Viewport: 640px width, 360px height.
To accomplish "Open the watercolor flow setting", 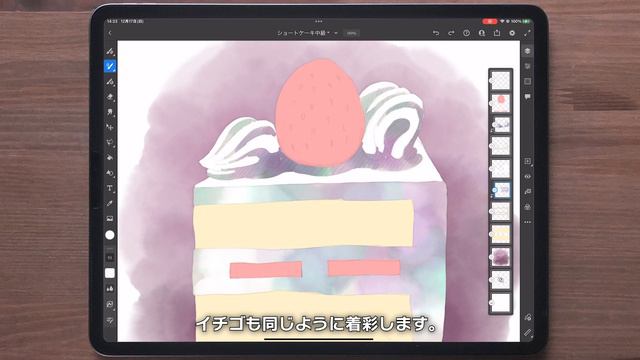I will [110, 289].
